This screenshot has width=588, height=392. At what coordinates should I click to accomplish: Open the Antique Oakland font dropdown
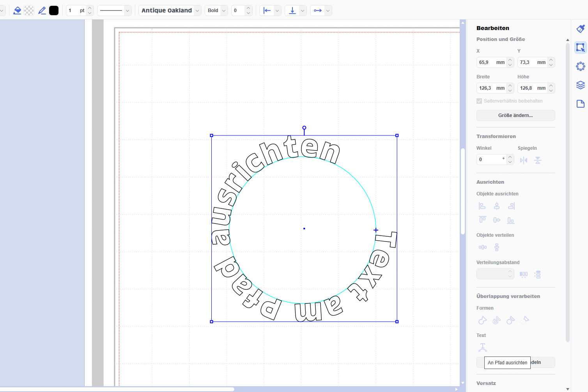pos(170,11)
